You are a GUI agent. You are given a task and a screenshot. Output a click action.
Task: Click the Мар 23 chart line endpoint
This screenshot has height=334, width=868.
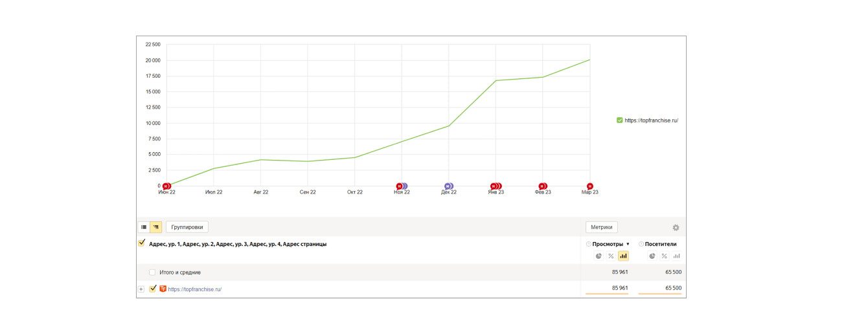(590, 60)
